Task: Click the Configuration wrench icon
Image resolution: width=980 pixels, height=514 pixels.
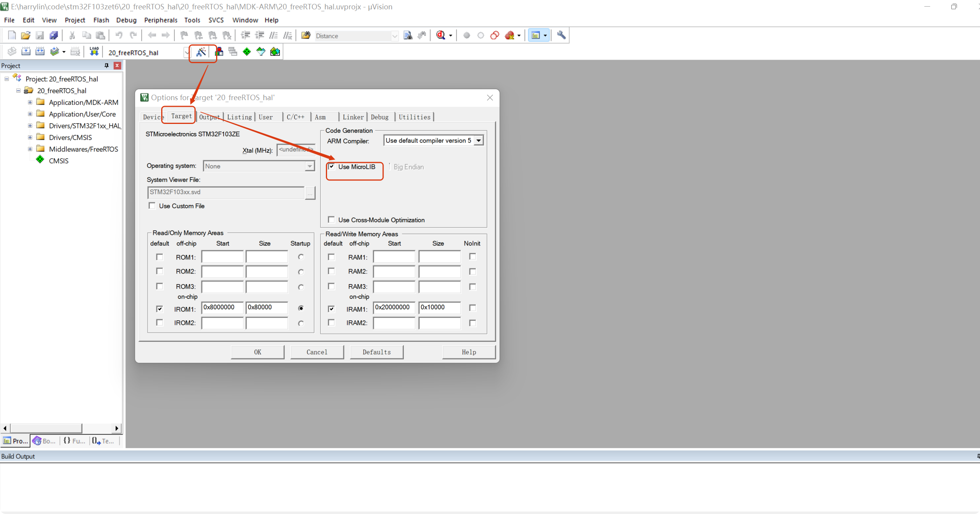Action: [x=561, y=35]
